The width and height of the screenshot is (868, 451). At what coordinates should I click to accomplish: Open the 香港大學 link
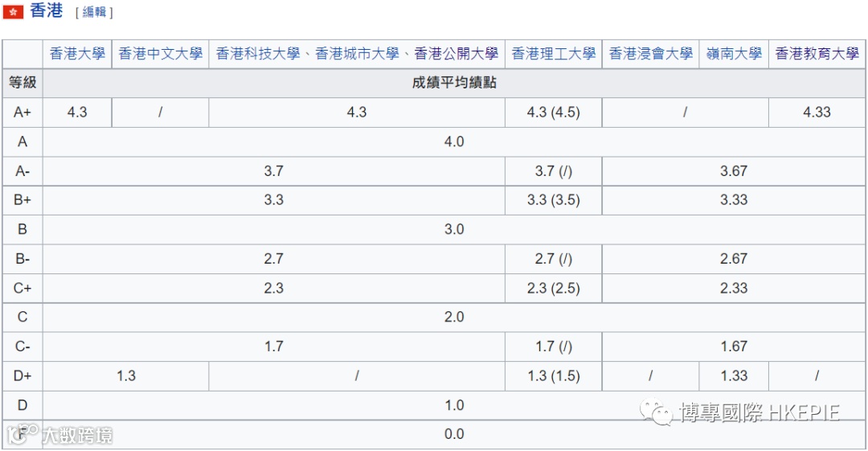pyautogui.click(x=77, y=54)
